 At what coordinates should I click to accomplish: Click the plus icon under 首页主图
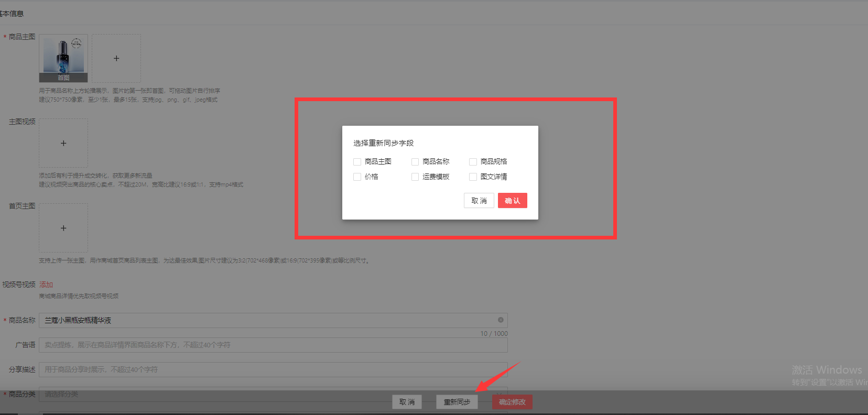coord(63,228)
